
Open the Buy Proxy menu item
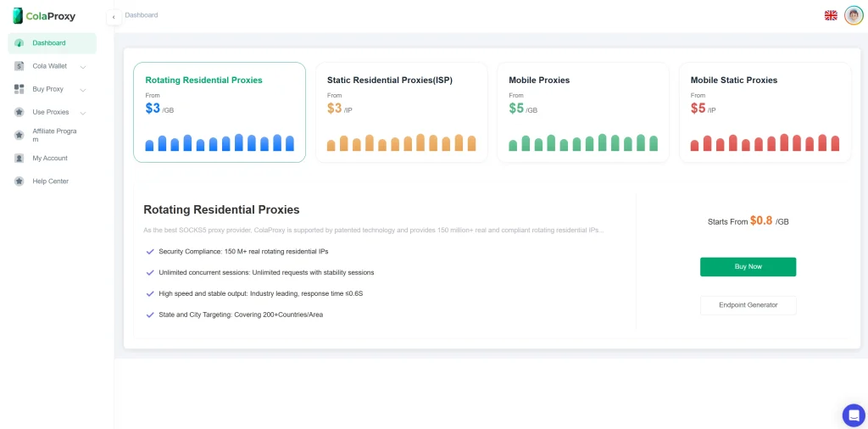coord(52,89)
